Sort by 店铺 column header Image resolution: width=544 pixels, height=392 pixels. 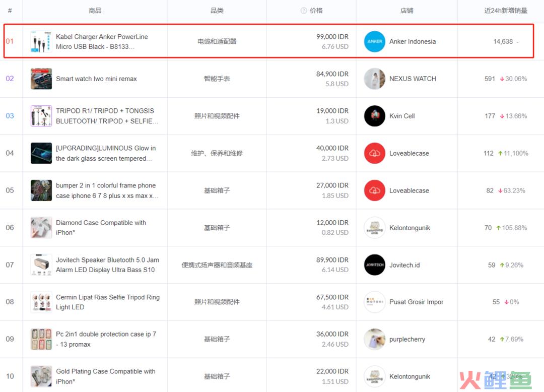[x=406, y=11]
